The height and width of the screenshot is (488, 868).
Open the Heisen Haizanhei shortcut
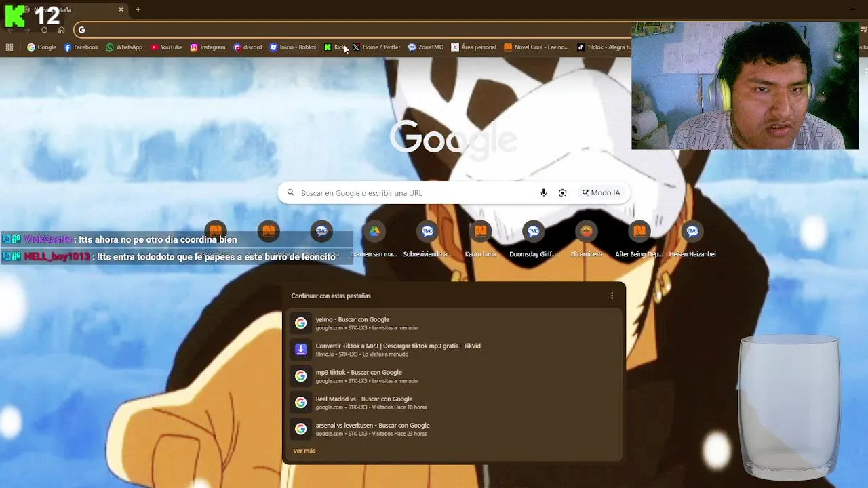coord(692,239)
